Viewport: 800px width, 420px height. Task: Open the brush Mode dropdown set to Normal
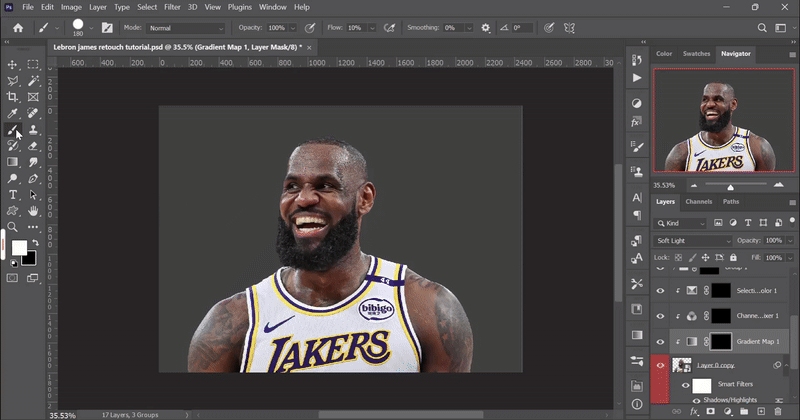click(x=188, y=28)
